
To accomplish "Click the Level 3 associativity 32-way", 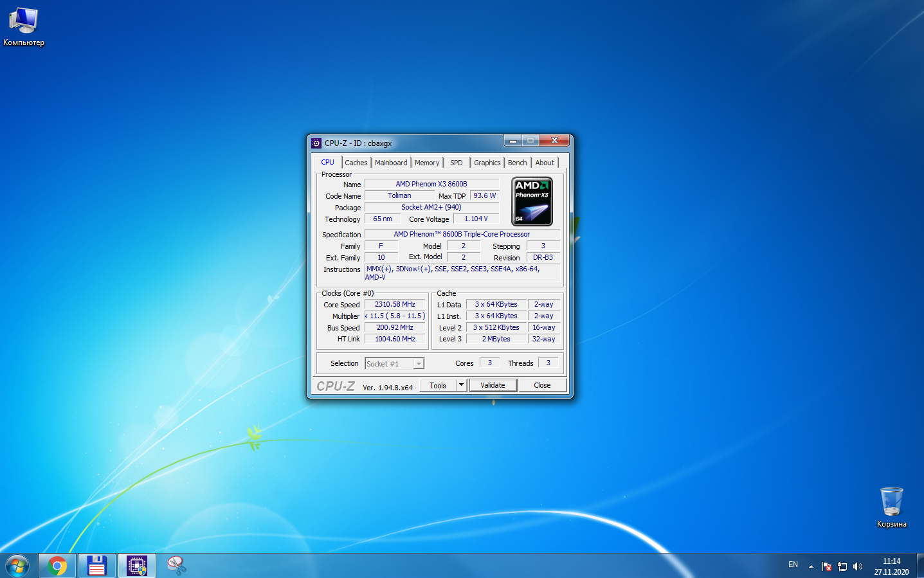I will 543,339.
